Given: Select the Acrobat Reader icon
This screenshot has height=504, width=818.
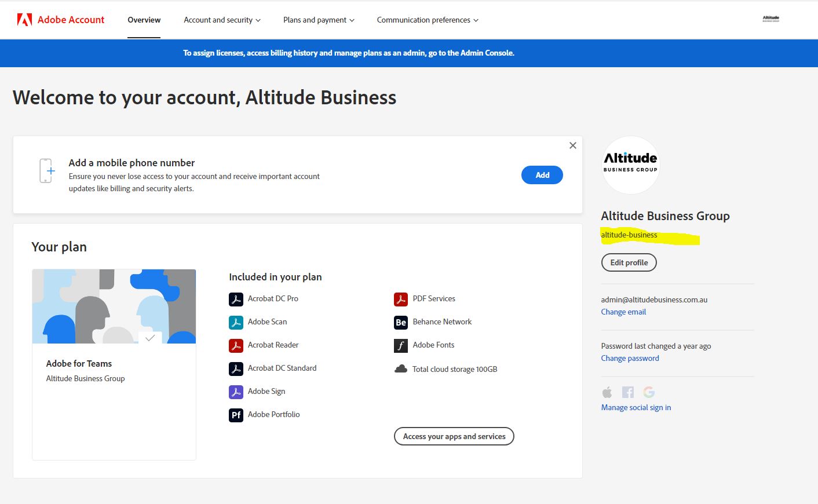Looking at the screenshot, I should click(236, 345).
